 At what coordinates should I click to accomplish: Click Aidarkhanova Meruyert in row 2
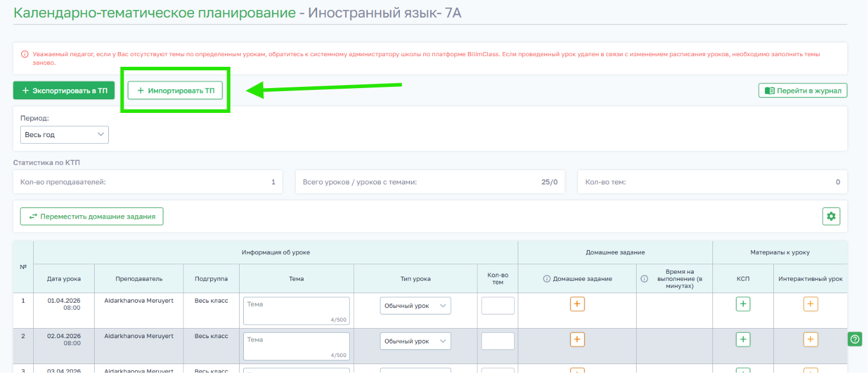point(139,336)
